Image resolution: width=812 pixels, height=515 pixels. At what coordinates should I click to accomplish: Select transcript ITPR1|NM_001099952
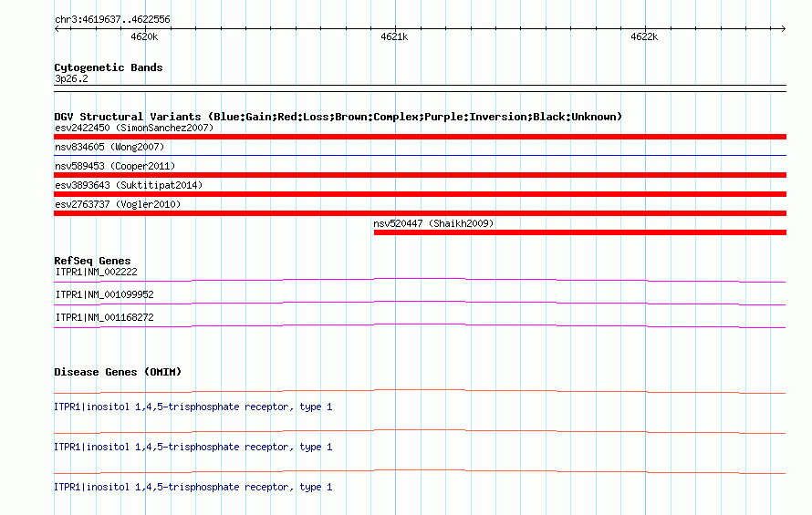click(105, 294)
